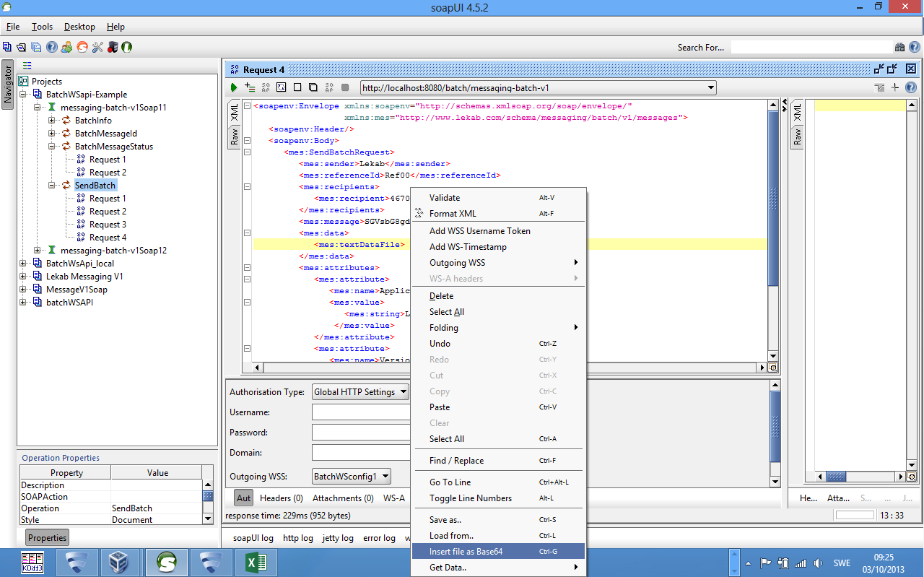The image size is (924, 577).
Task: Switch to the Attachments (0) tab
Action: [343, 498]
